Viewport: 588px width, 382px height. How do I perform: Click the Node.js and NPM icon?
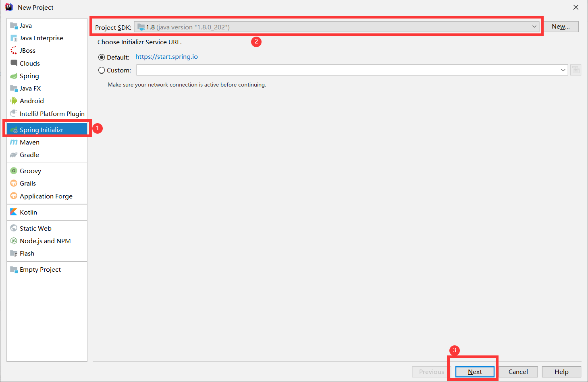tap(14, 241)
